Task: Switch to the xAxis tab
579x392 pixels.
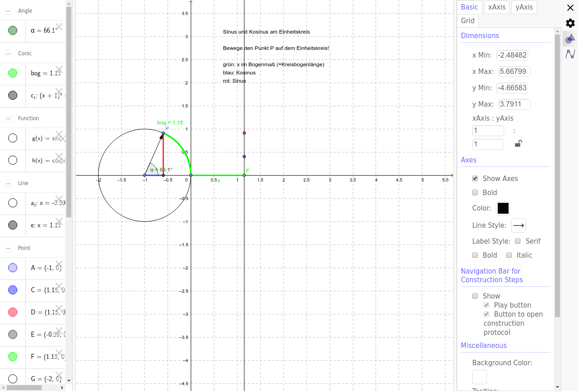Action: pos(497,7)
